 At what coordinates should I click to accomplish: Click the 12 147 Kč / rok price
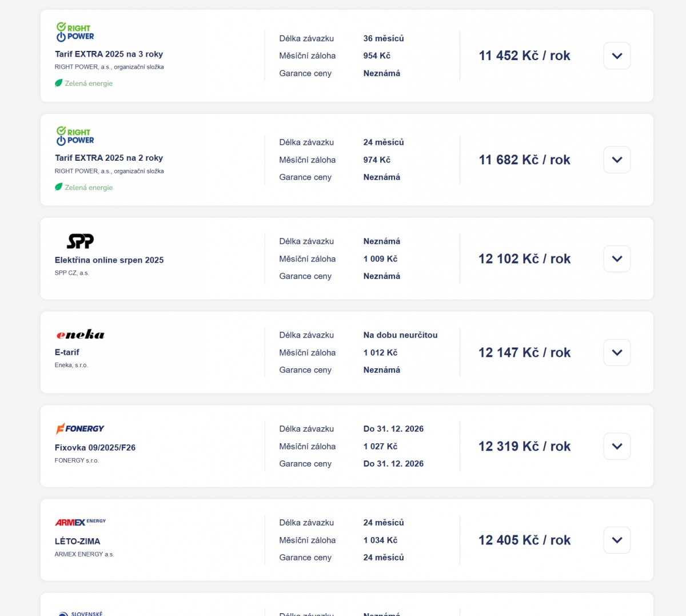pos(524,352)
